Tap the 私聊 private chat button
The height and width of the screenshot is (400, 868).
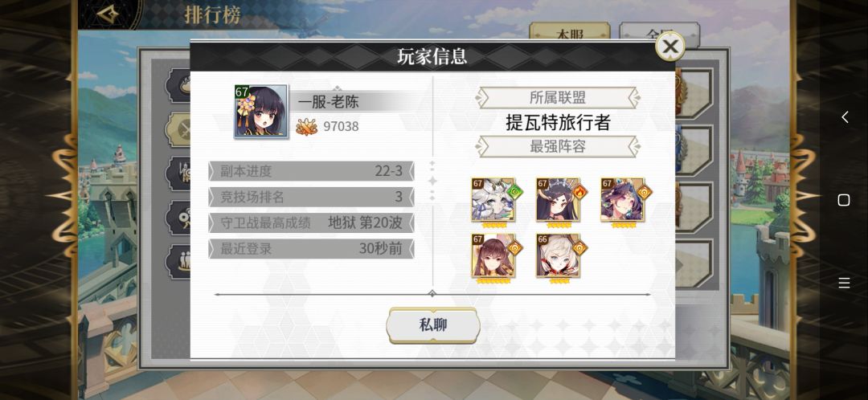[x=433, y=325]
